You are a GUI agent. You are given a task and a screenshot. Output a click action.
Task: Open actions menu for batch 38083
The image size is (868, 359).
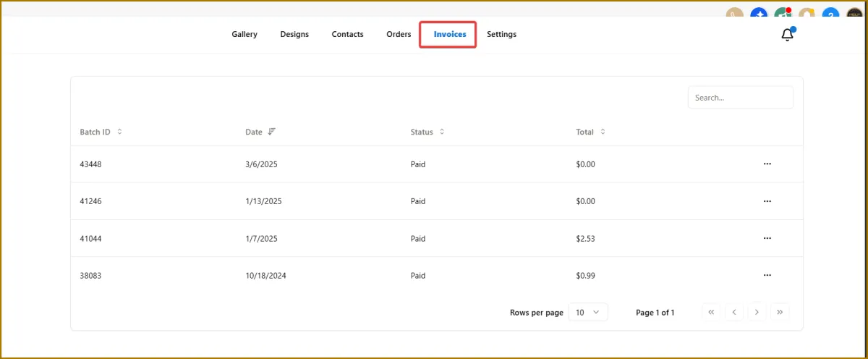(x=767, y=275)
